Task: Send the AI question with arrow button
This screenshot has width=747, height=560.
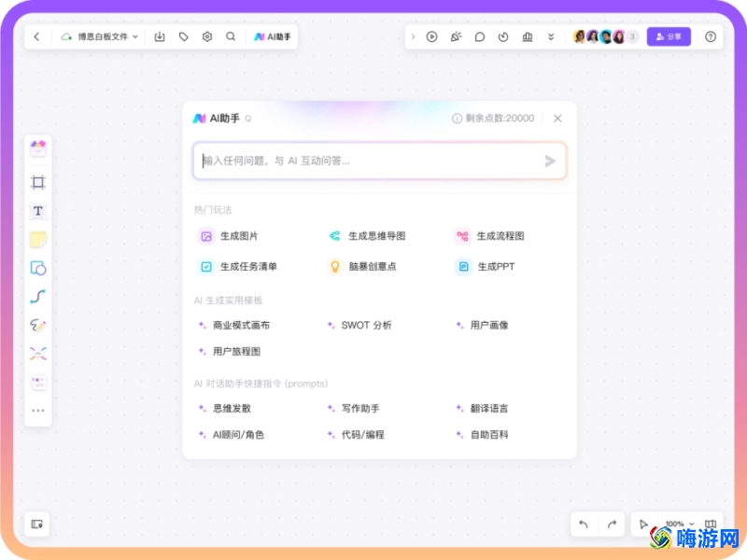Action: coord(550,161)
